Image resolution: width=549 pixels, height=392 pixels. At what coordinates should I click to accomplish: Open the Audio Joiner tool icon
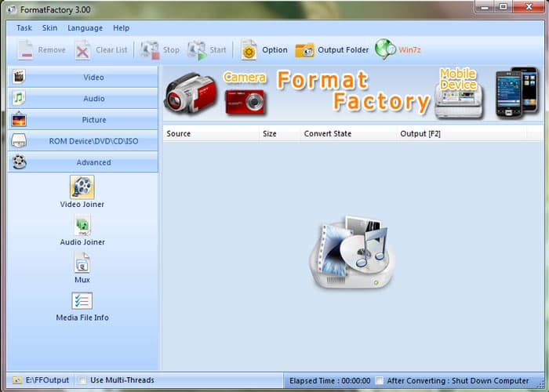[x=82, y=225]
